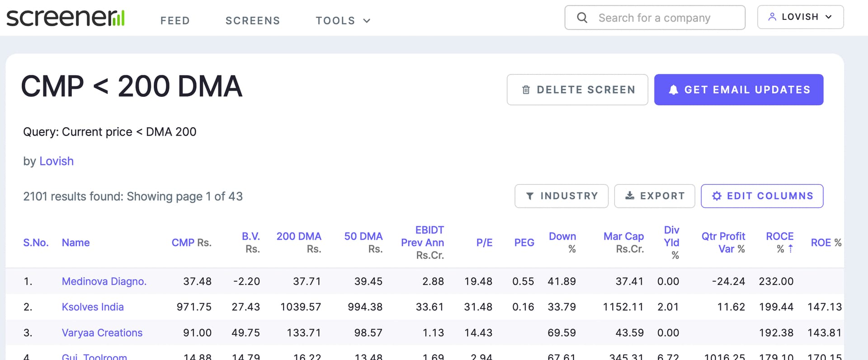Sort by Qtr Profit Var % header
The height and width of the screenshot is (360, 868).
point(723,243)
